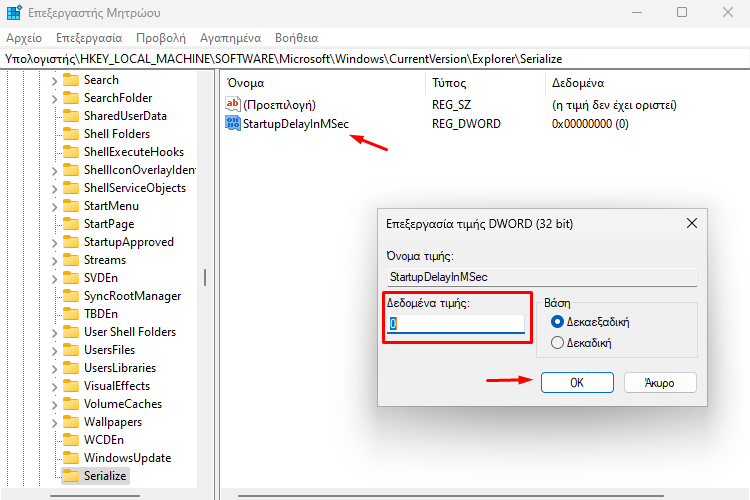Expand the Wallpapers key
750x500 pixels.
pyautogui.click(x=55, y=423)
